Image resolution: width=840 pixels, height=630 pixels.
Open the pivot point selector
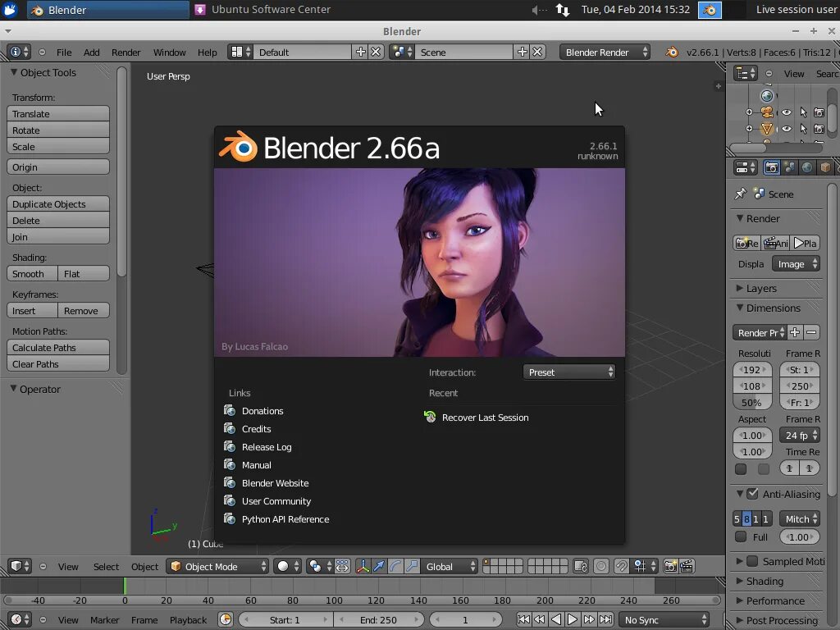pyautogui.click(x=320, y=566)
